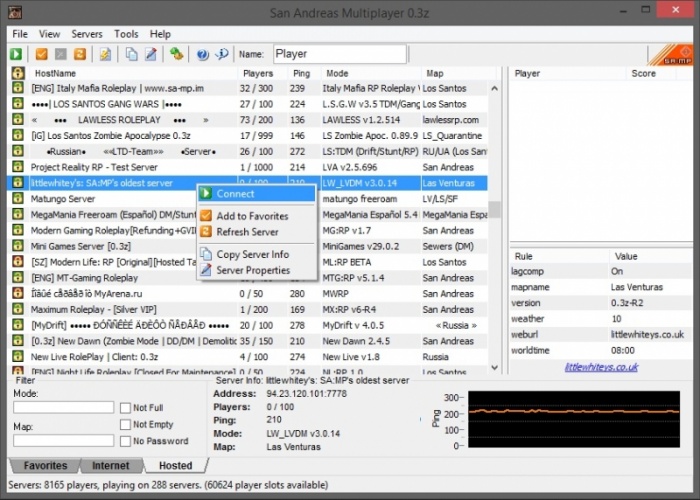Image resolution: width=700 pixels, height=500 pixels.
Task: Switch to the Favorites tab
Action: tap(46, 466)
